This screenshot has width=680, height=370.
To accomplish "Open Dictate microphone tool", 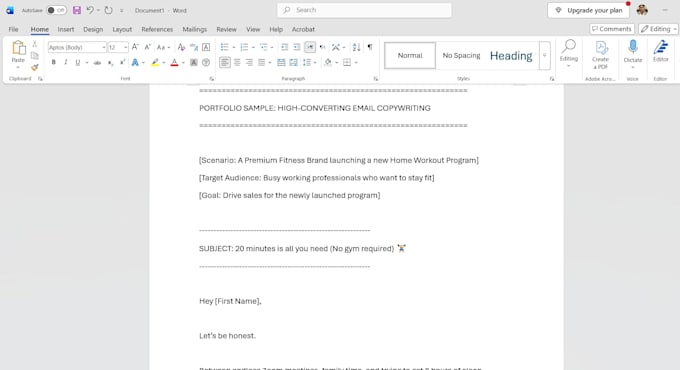I will point(633,52).
